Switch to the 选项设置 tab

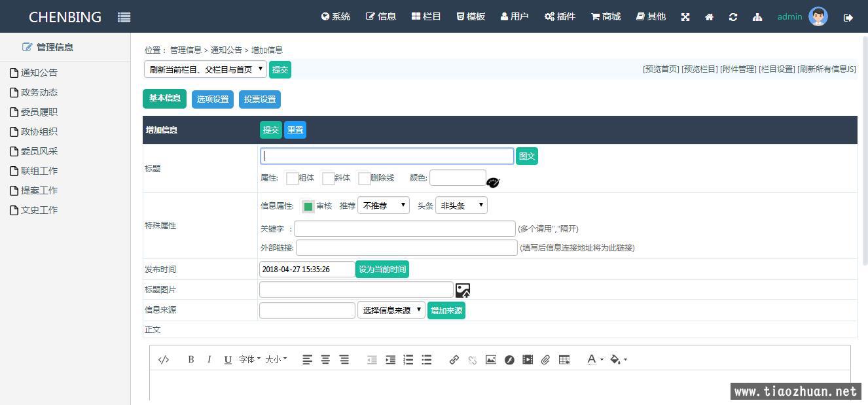click(213, 99)
